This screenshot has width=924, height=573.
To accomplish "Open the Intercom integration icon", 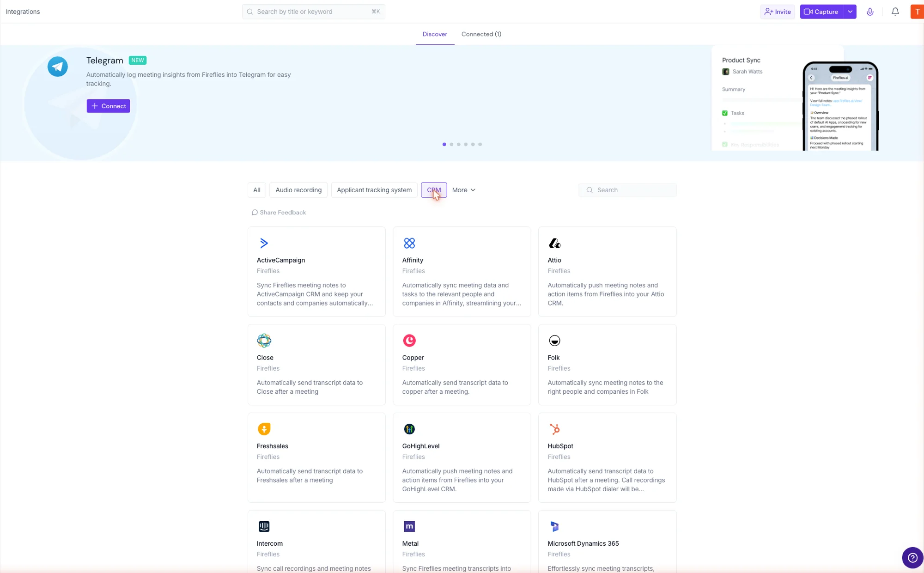I will (x=264, y=526).
